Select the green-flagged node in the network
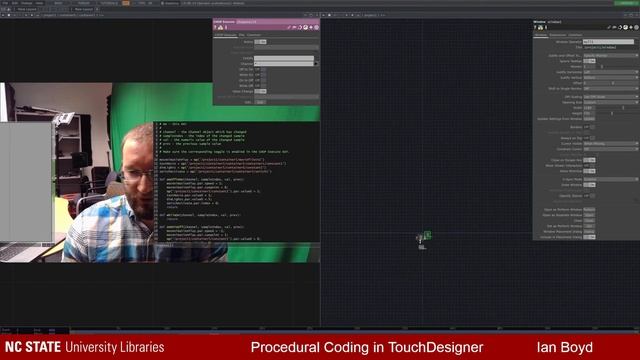Viewport: 640px width, 360px height. (427, 235)
